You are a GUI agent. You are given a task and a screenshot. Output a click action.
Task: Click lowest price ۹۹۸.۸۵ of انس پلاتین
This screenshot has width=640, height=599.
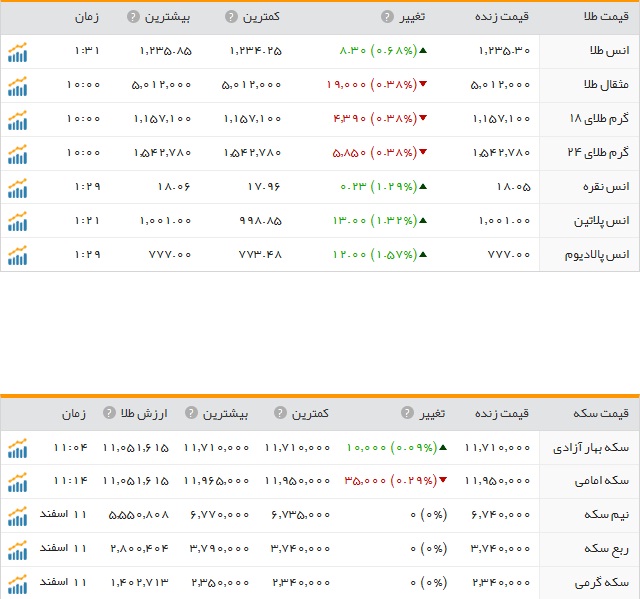260,221
